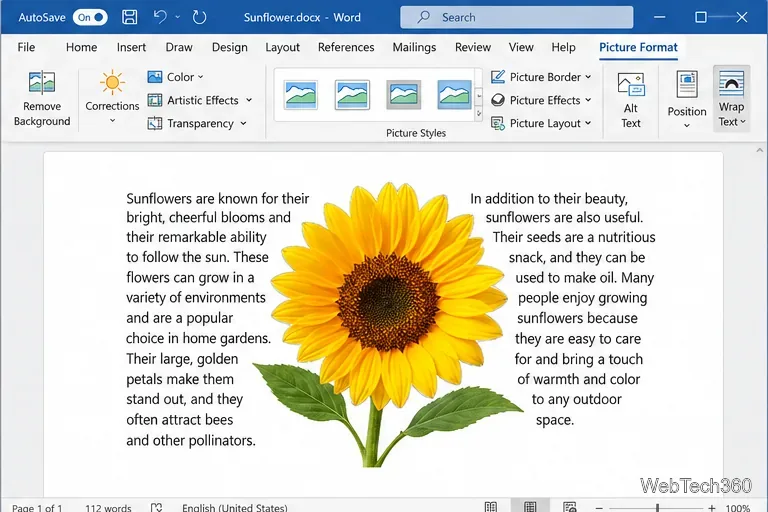Click the Picture Layout icon

(x=498, y=123)
